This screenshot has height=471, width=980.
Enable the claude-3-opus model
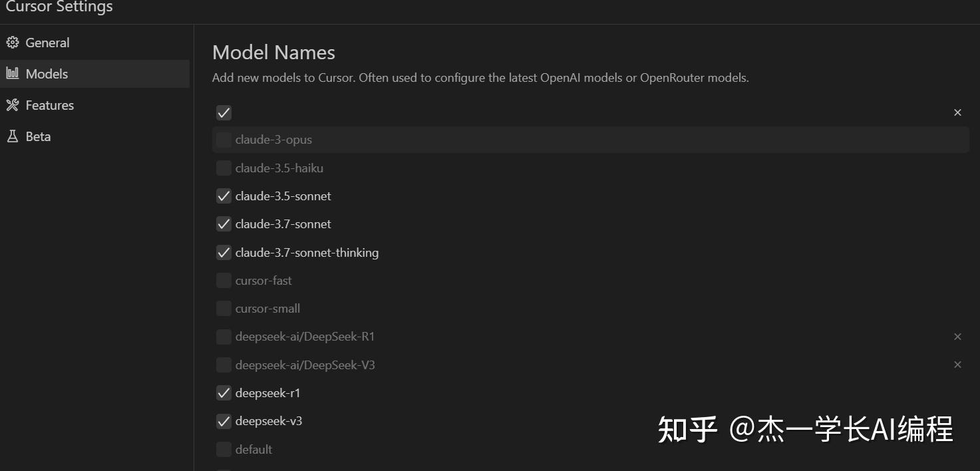pyautogui.click(x=224, y=140)
